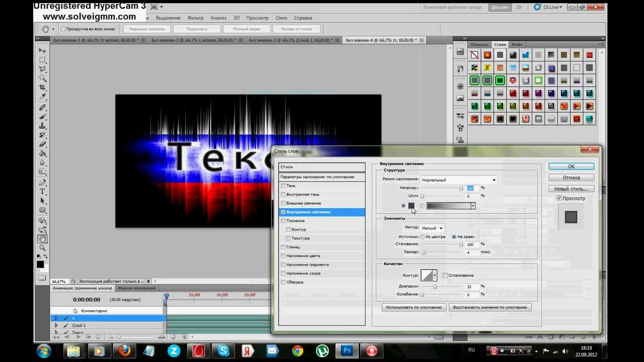Open the Контур contour picker arrow
The width and height of the screenshot is (644, 362).
tap(435, 276)
